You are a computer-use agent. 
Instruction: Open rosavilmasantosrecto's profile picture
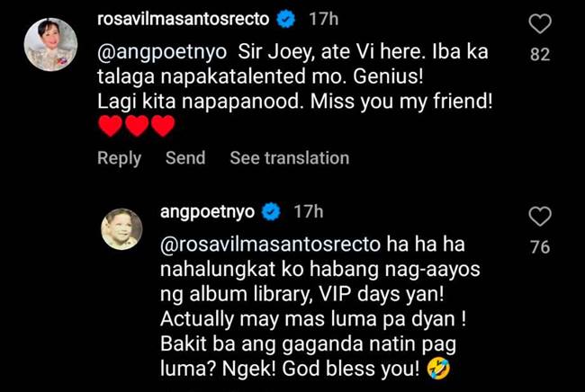tap(50, 44)
